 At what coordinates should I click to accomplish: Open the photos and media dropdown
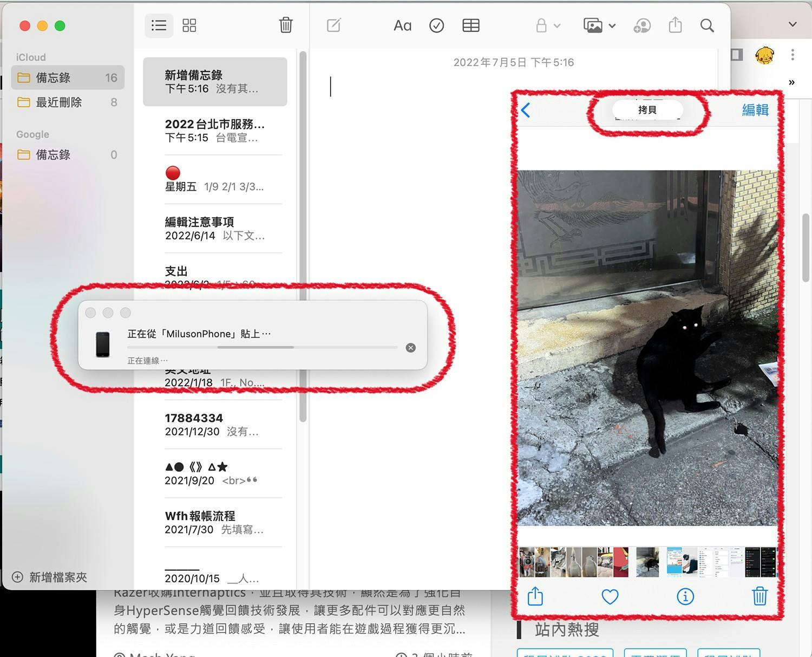click(599, 25)
